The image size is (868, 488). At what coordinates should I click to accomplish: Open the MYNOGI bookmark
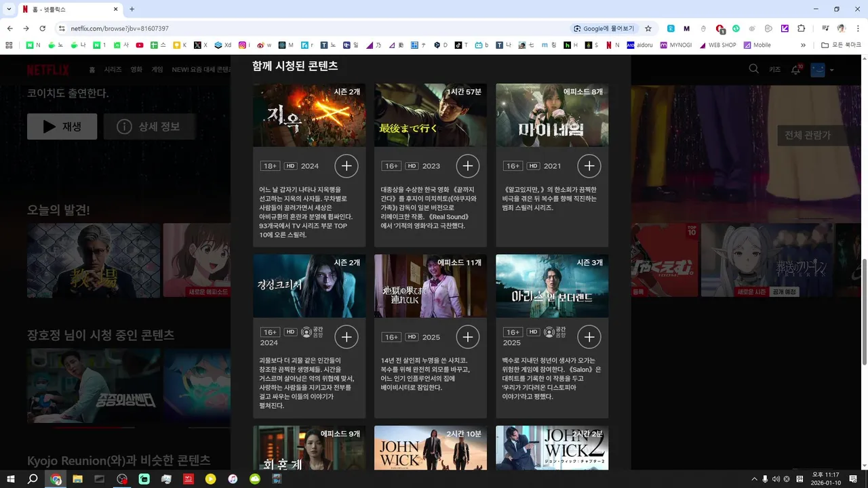click(x=675, y=45)
